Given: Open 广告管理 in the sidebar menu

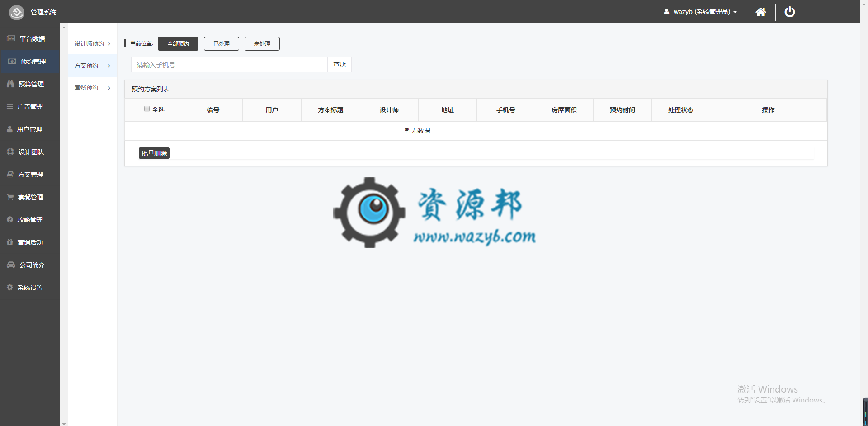Looking at the screenshot, I should [x=30, y=107].
